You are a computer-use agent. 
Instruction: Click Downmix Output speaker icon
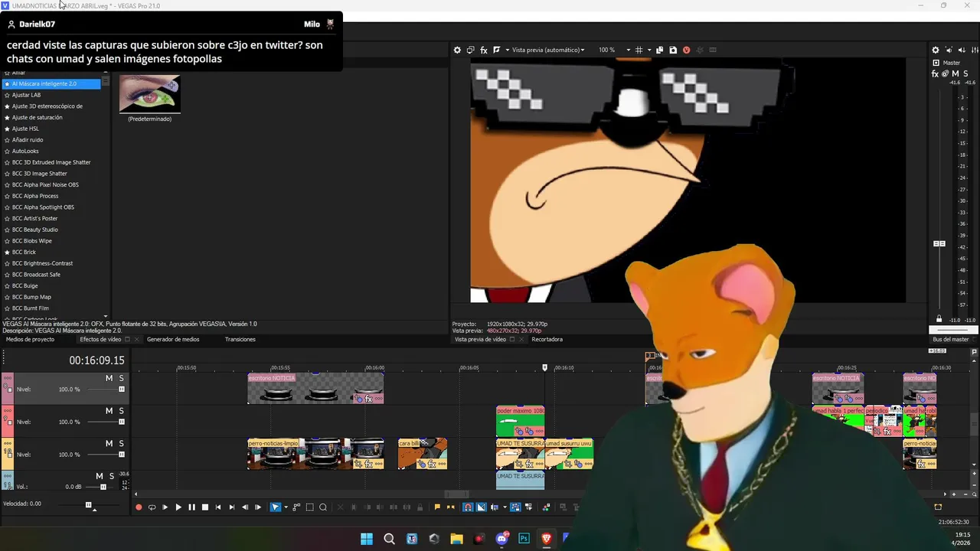tap(949, 50)
